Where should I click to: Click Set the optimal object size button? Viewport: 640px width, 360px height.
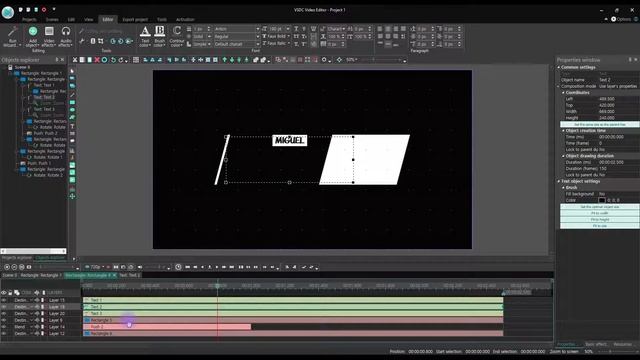pyautogui.click(x=600, y=207)
